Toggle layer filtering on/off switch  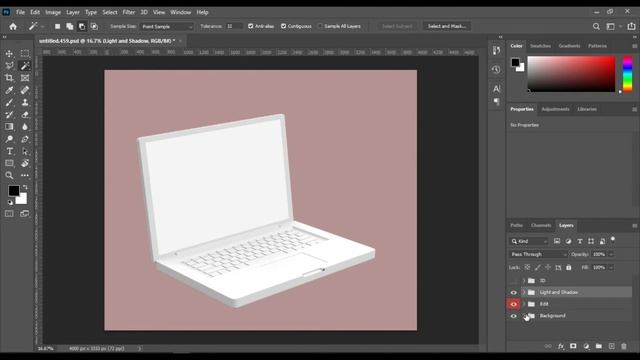[613, 240]
